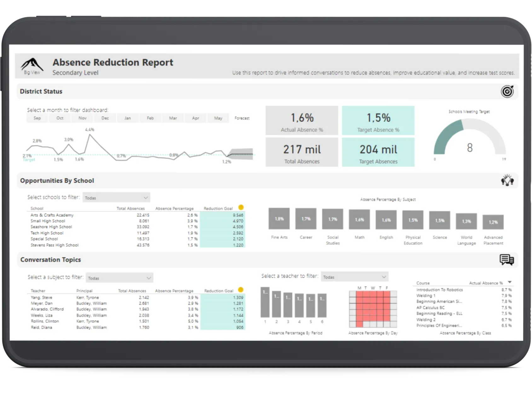
Task: Click yellow indicator dot in school table header
Action: click(x=241, y=207)
